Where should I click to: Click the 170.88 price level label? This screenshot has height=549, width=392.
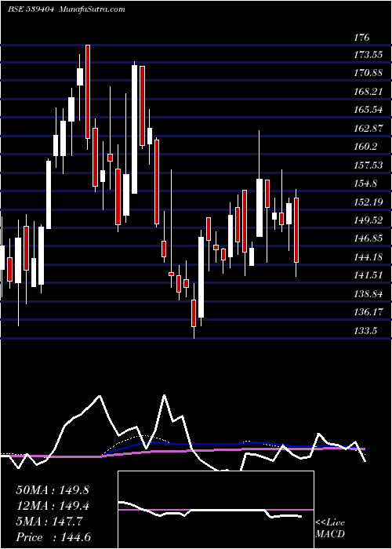[x=368, y=73]
